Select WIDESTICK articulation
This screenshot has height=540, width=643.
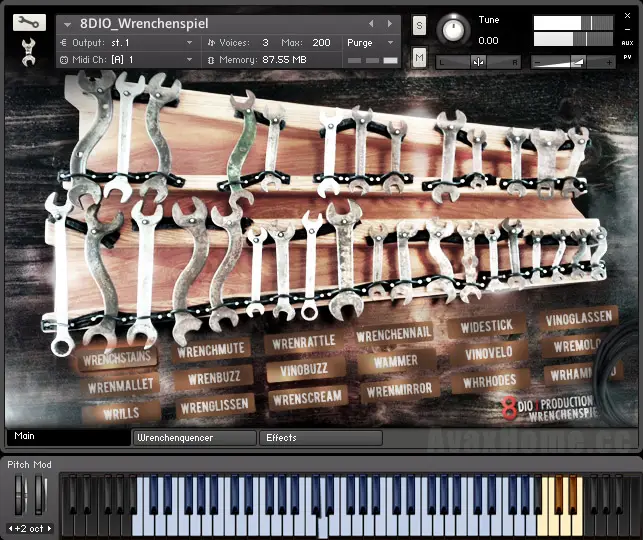tap(487, 326)
